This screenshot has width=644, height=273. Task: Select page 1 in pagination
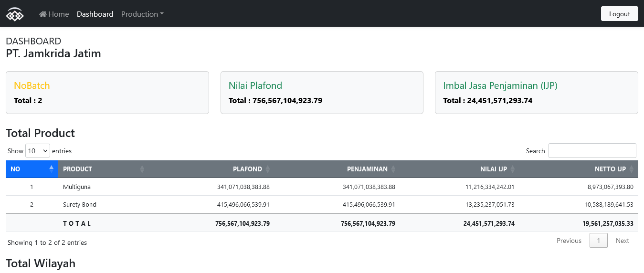(x=598, y=241)
